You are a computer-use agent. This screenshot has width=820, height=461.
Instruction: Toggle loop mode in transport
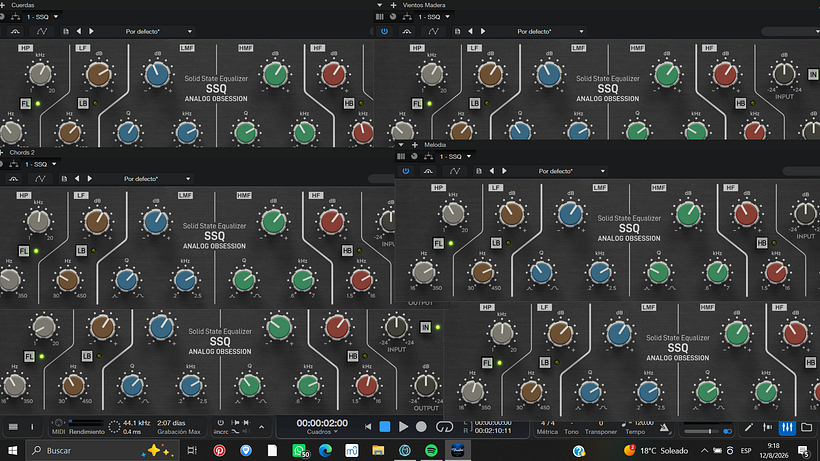click(445, 427)
